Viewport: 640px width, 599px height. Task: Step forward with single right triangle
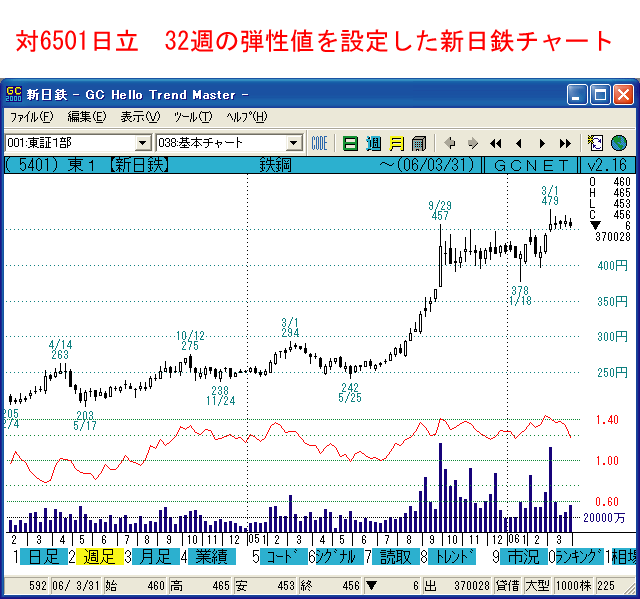542,143
